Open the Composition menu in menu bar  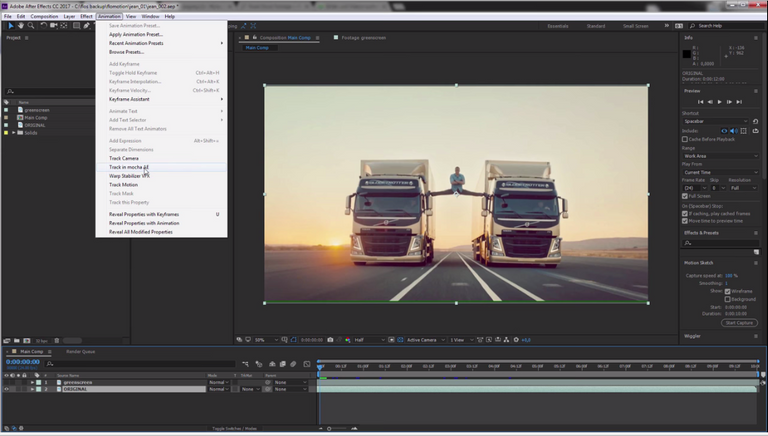(x=44, y=16)
